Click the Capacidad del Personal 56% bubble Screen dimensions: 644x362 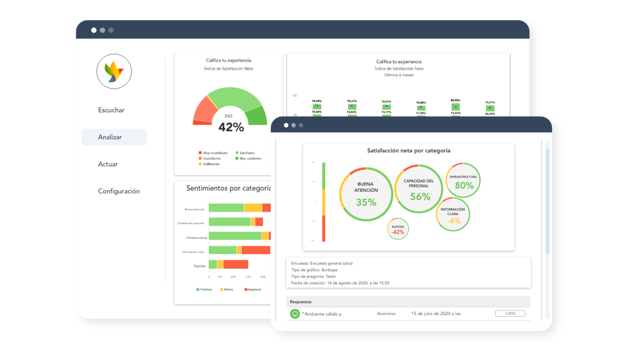coord(419,189)
